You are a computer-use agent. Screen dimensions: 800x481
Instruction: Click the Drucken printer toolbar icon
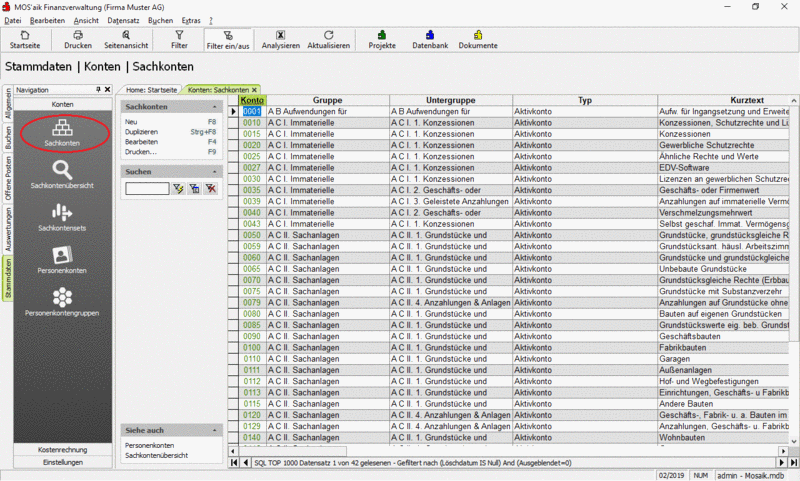[78, 40]
